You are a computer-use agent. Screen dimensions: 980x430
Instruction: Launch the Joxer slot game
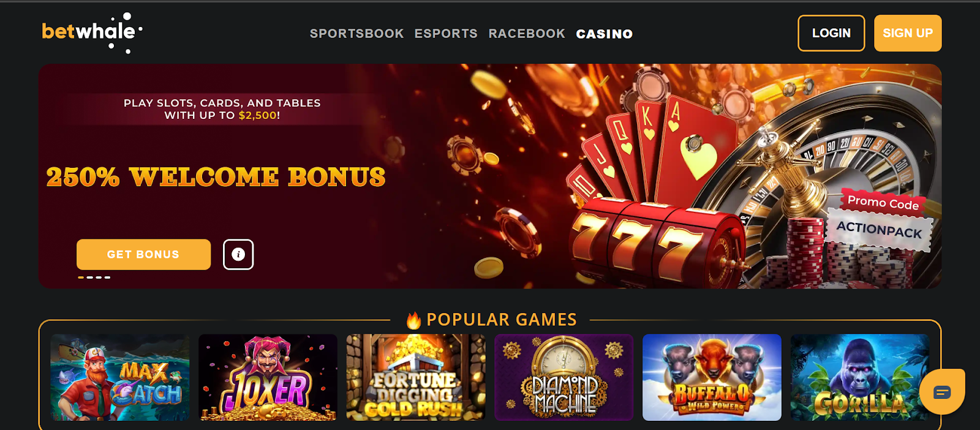click(x=268, y=377)
